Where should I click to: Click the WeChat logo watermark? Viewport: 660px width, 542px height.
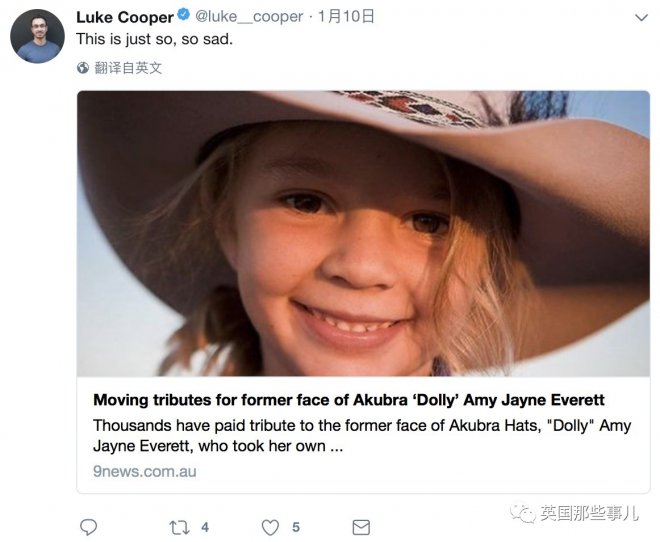pos(523,513)
